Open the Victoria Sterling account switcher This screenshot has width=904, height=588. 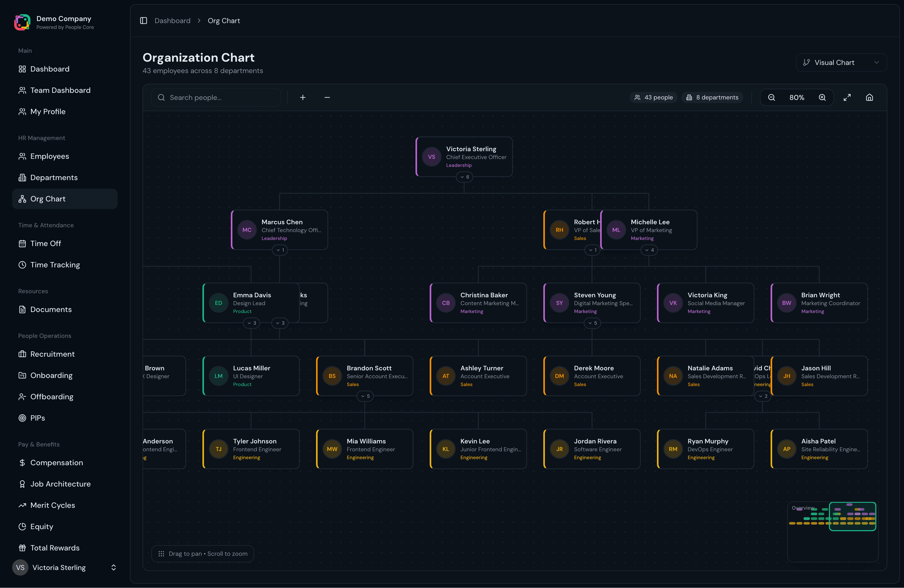(x=65, y=567)
